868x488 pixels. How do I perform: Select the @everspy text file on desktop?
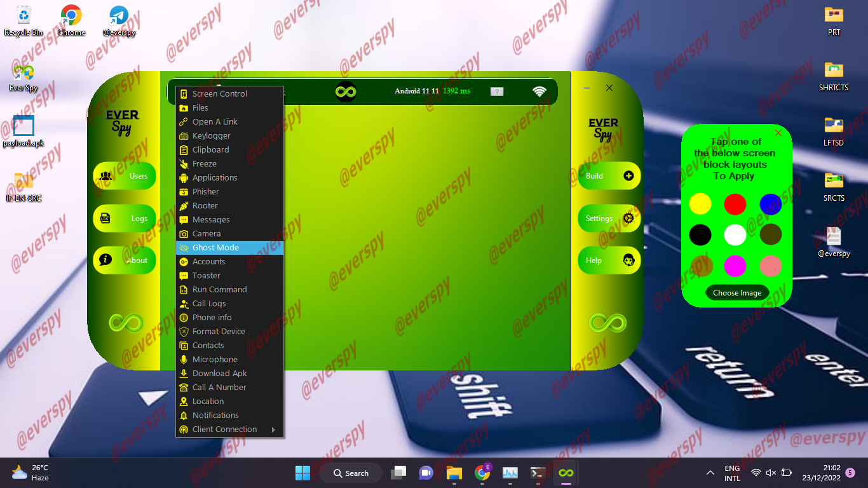point(834,241)
